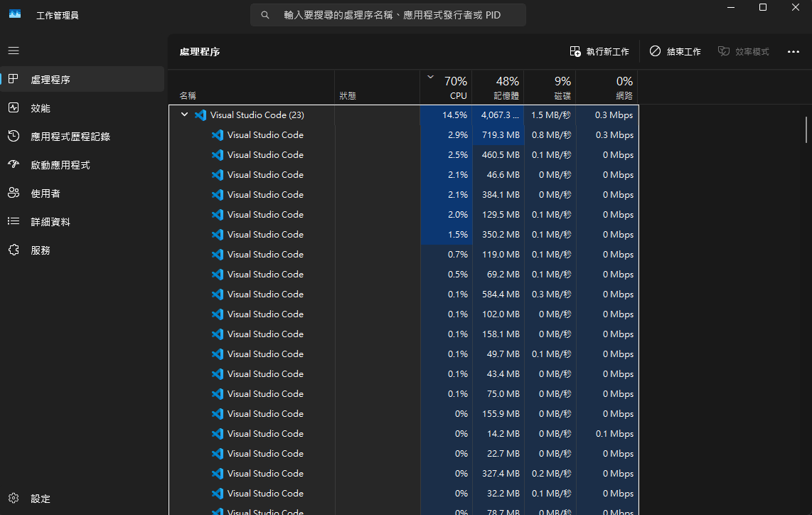This screenshot has height=515, width=812.
Task: Click VS Code icon on the 75.0 MB row
Action: point(218,394)
